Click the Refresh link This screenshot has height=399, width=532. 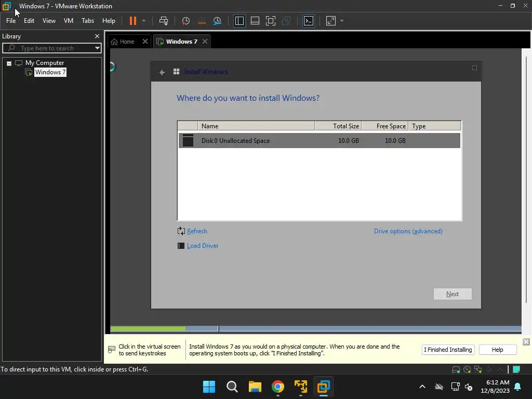(x=197, y=231)
